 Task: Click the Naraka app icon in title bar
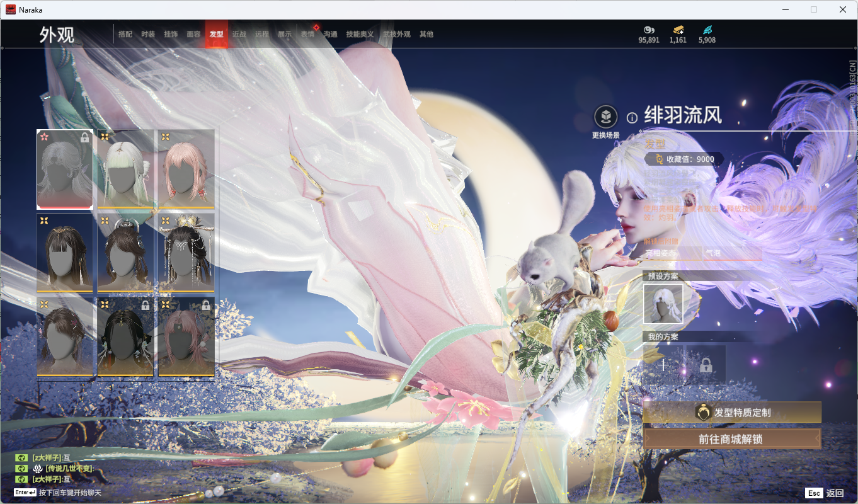[x=11, y=9]
